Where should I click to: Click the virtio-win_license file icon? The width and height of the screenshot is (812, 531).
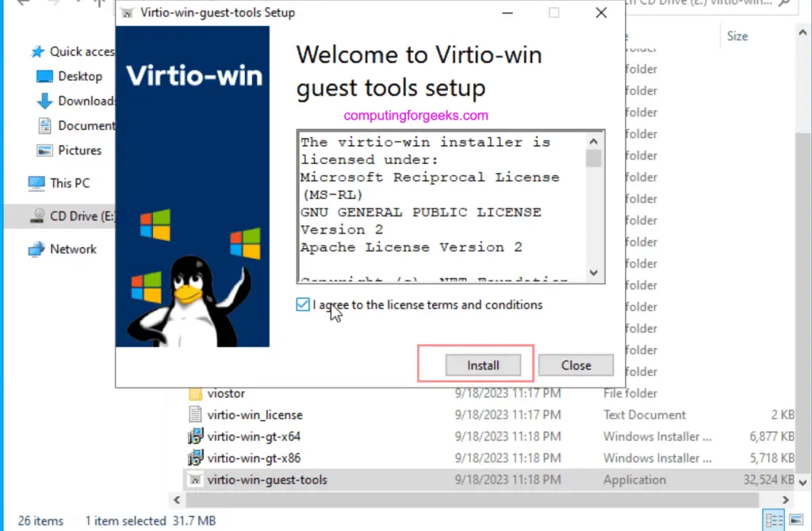coord(195,414)
